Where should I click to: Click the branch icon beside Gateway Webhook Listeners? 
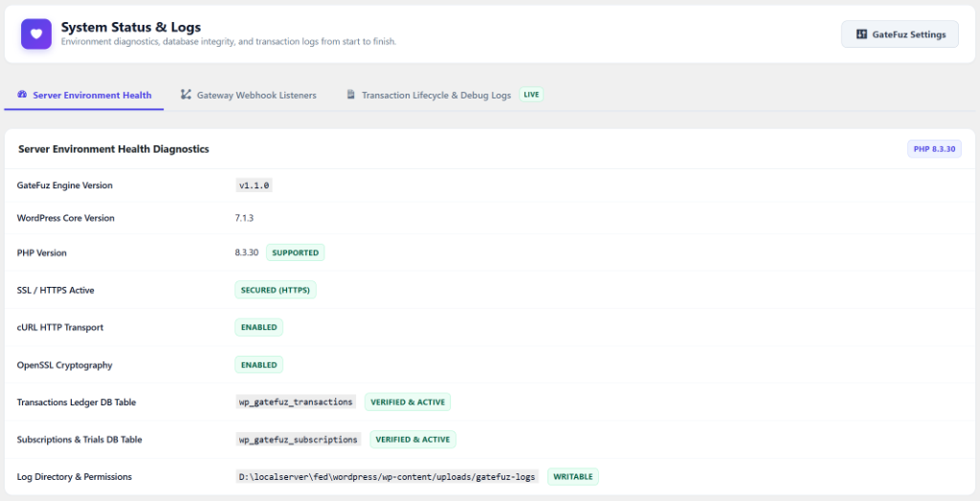pos(186,95)
